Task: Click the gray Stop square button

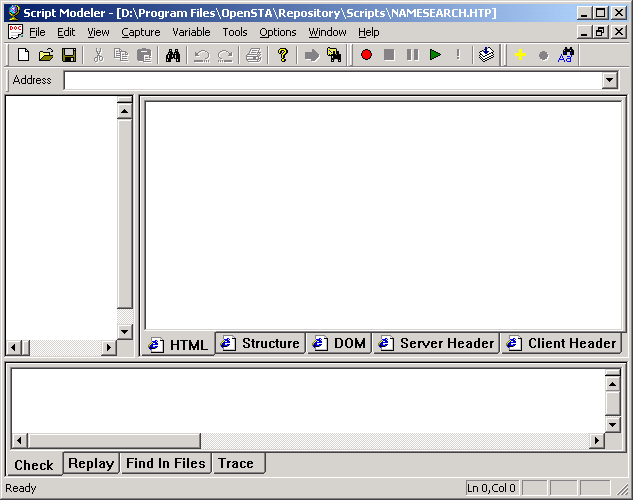Action: point(389,54)
